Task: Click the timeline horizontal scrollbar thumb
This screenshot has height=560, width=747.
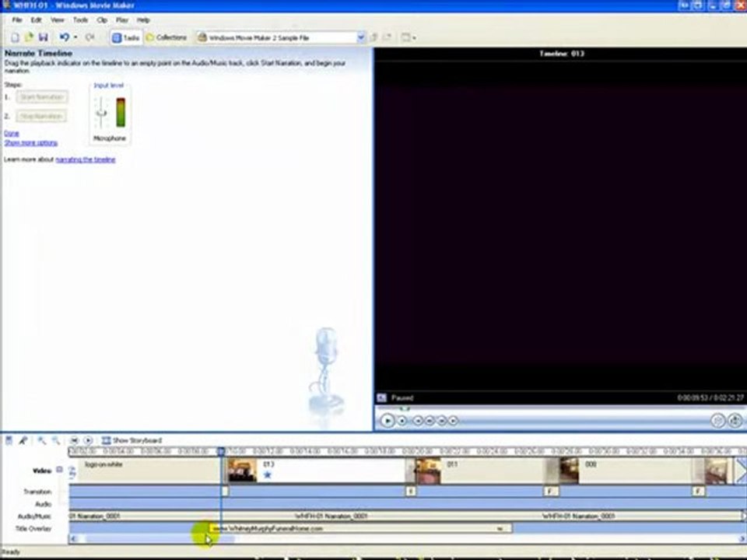Action: [x=160, y=539]
